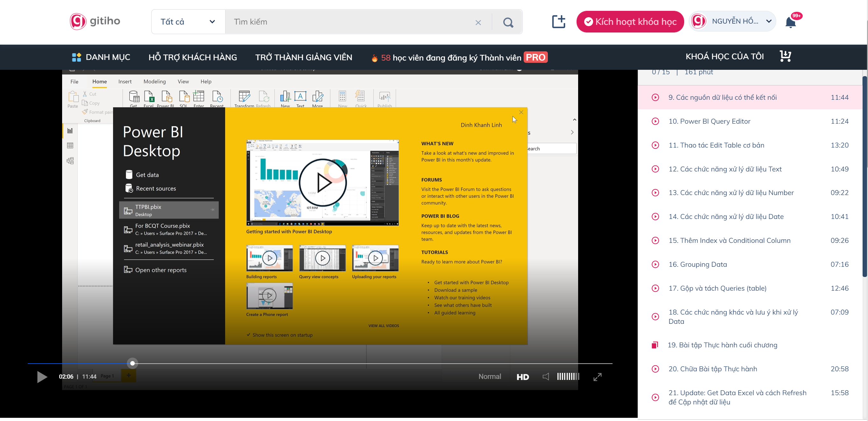Open the shopping cart icon
The height and width of the screenshot is (421, 868).
[x=786, y=56]
